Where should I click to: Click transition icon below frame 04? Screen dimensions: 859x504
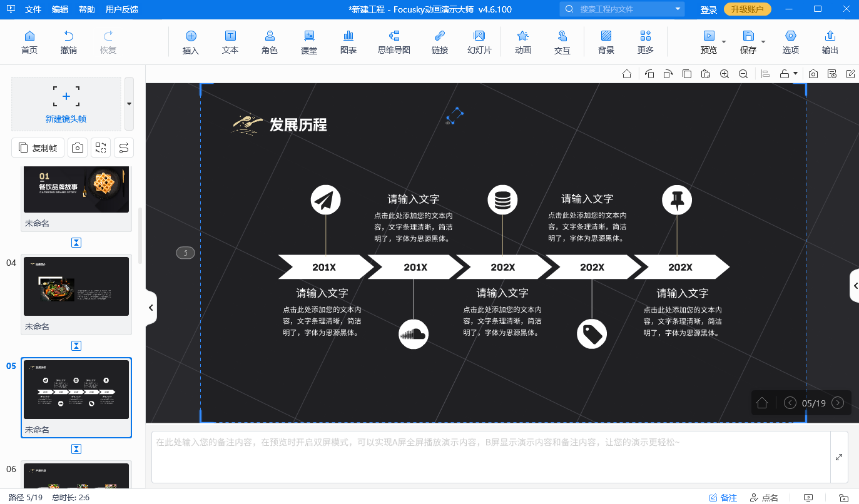pyautogui.click(x=76, y=346)
